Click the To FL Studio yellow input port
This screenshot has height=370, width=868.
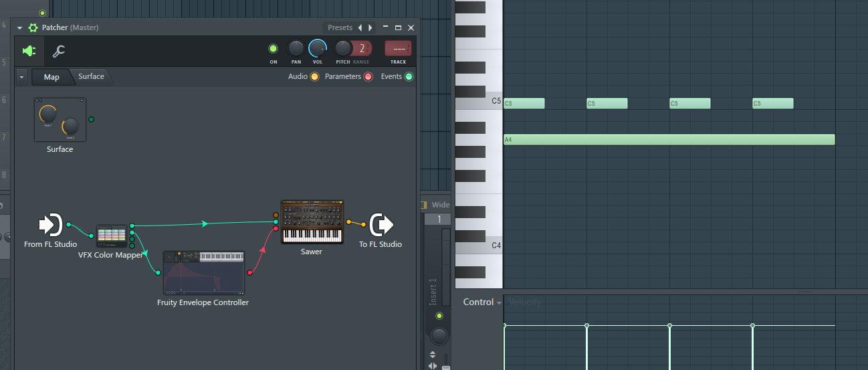coord(364,225)
